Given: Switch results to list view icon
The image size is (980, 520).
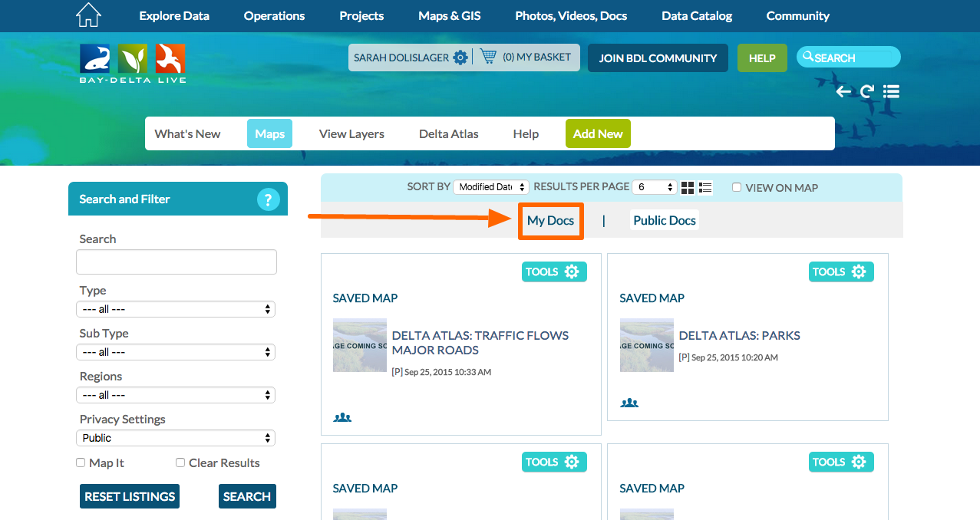Looking at the screenshot, I should click(705, 188).
